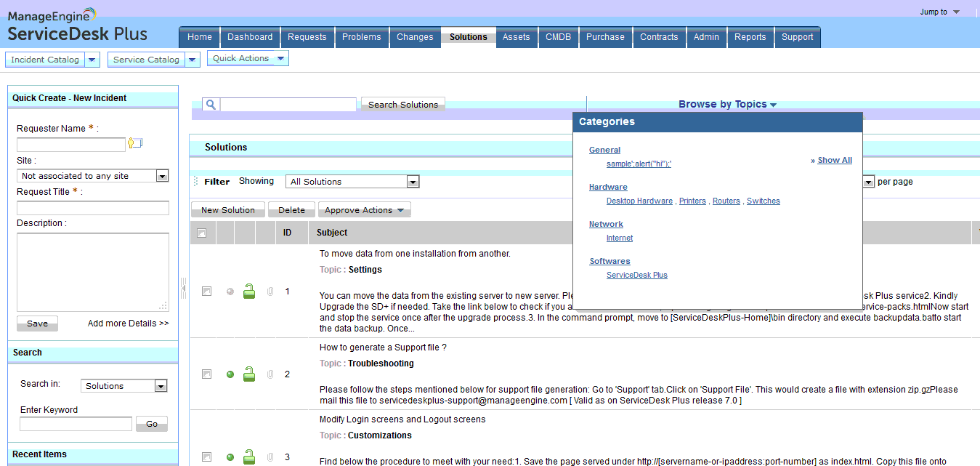Open the Jump to menu
The image size is (980, 466).
click(940, 12)
